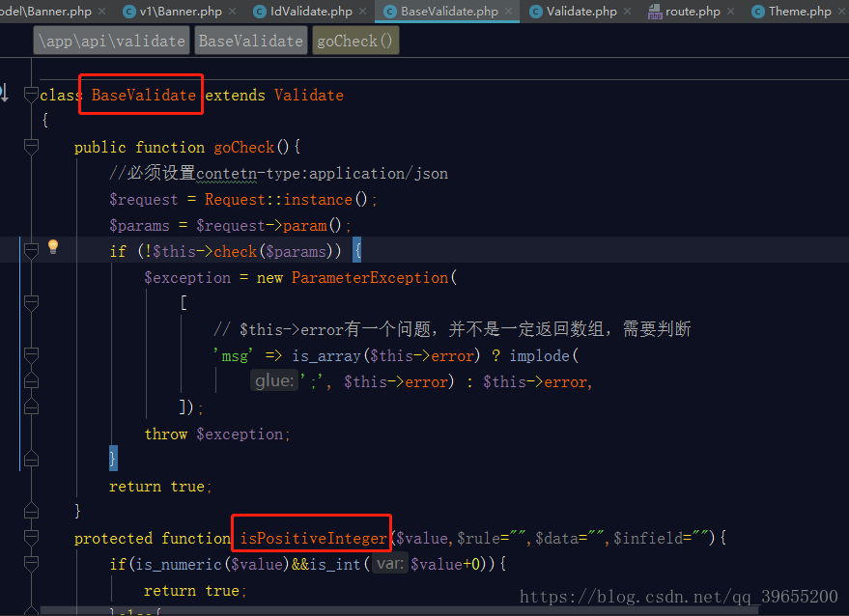Close the v1\Banner.php tab
The width and height of the screenshot is (849, 616).
tap(232, 11)
